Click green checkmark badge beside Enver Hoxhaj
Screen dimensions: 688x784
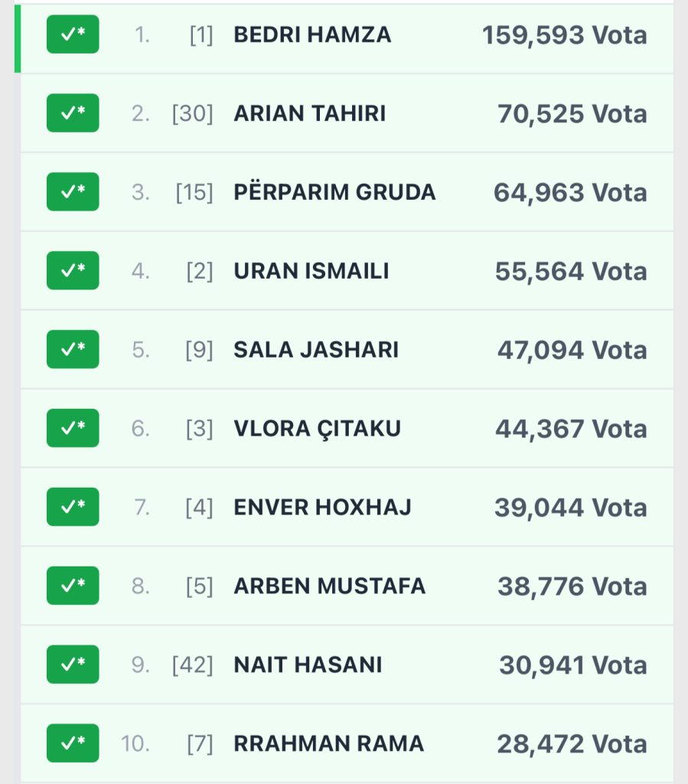point(73,507)
